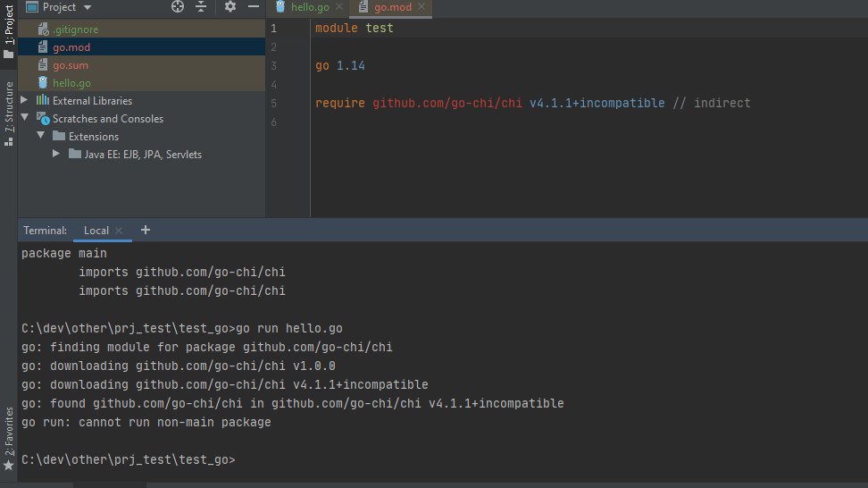This screenshot has height=488, width=868.
Task: Open the Project view dropdown arrow
Action: 88,8
